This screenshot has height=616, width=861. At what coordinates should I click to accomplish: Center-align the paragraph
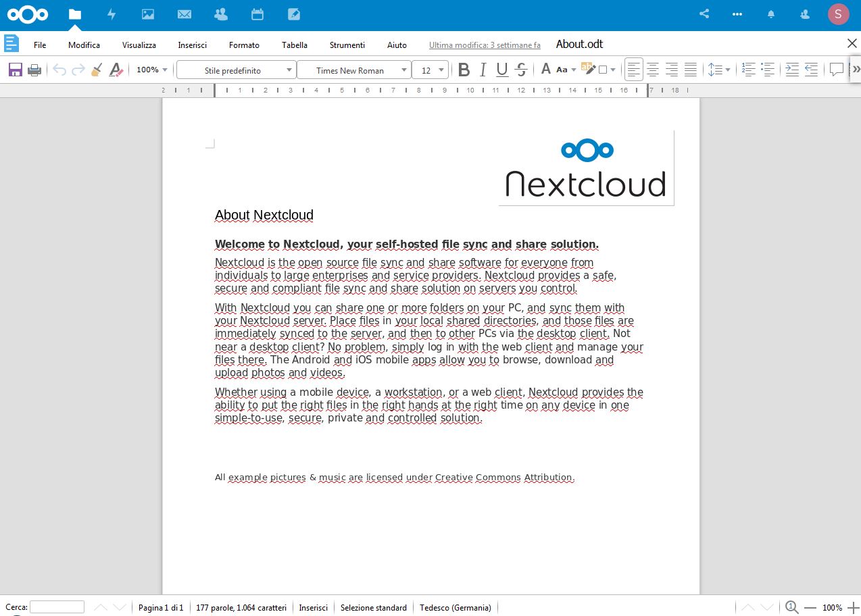click(653, 70)
